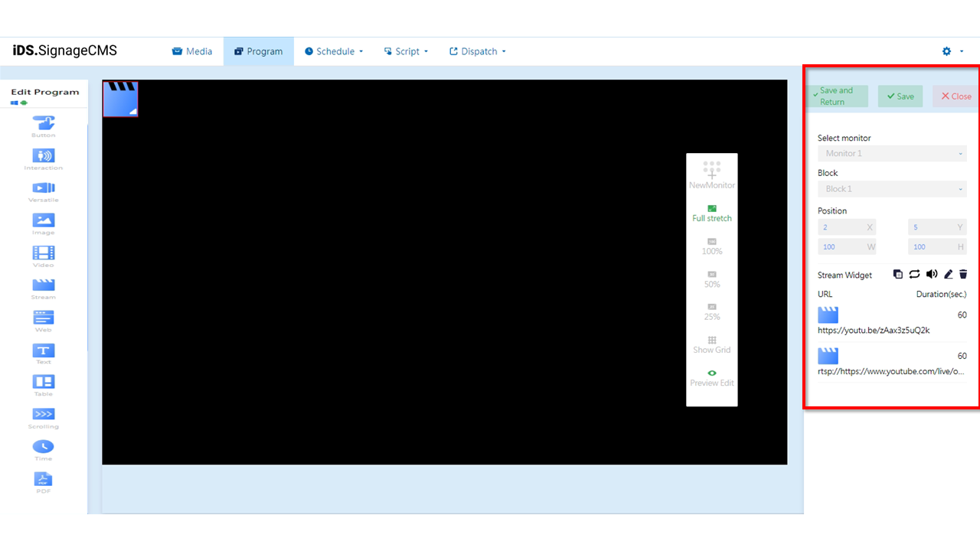The width and height of the screenshot is (980, 551).
Task: Open the copy icon beside Stream Widget
Action: click(897, 274)
